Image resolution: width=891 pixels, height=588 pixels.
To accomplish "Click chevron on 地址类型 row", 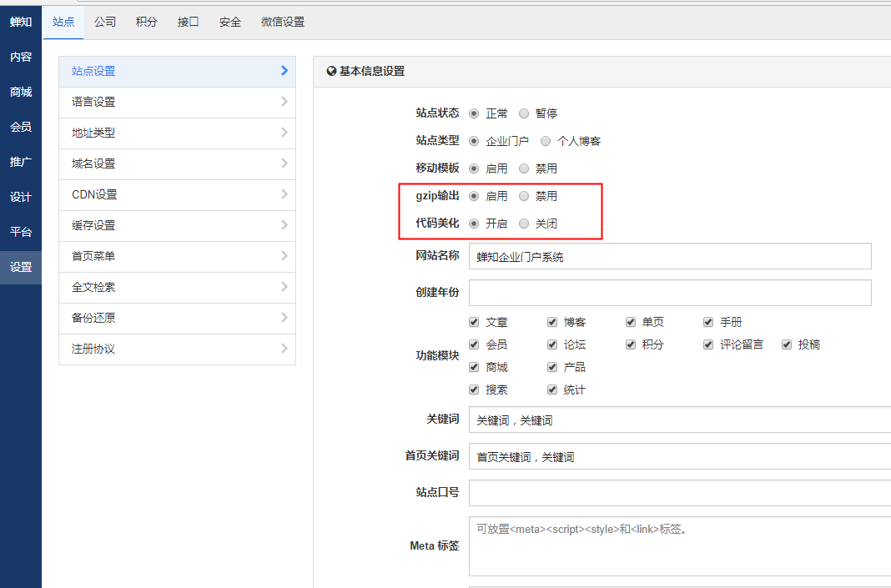I will click(284, 133).
